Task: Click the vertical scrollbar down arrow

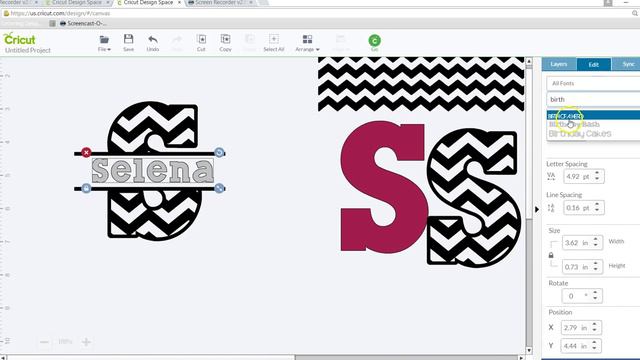Action: 529,350
